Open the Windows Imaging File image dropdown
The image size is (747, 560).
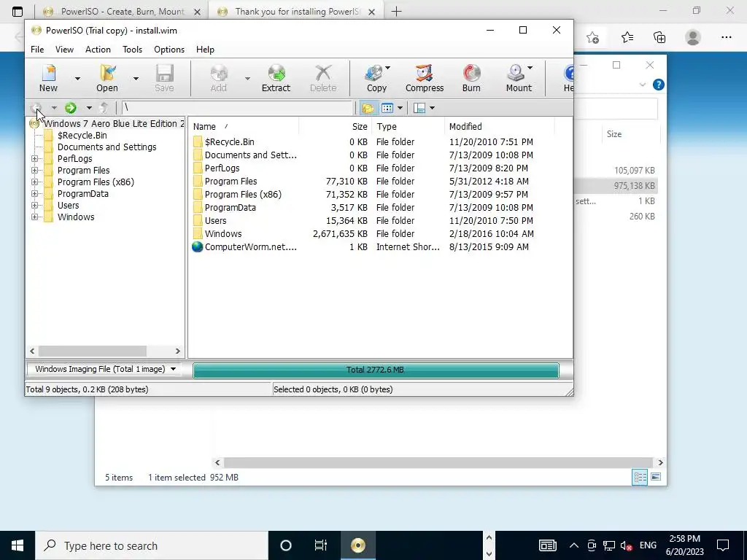pyautogui.click(x=104, y=369)
